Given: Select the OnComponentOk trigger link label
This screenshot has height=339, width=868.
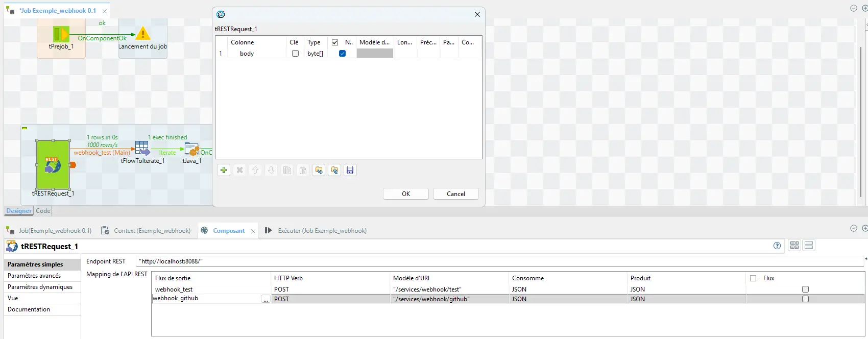Looking at the screenshot, I should click(x=102, y=38).
